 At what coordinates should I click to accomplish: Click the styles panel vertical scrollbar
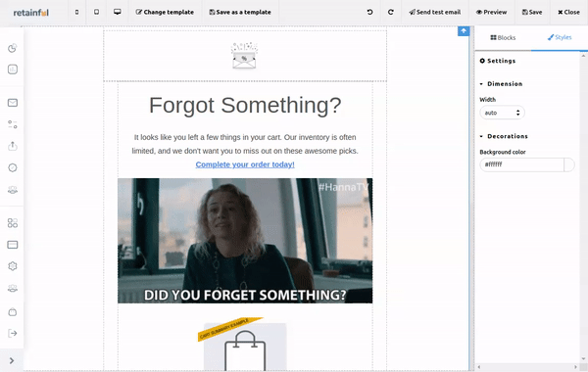point(583,208)
